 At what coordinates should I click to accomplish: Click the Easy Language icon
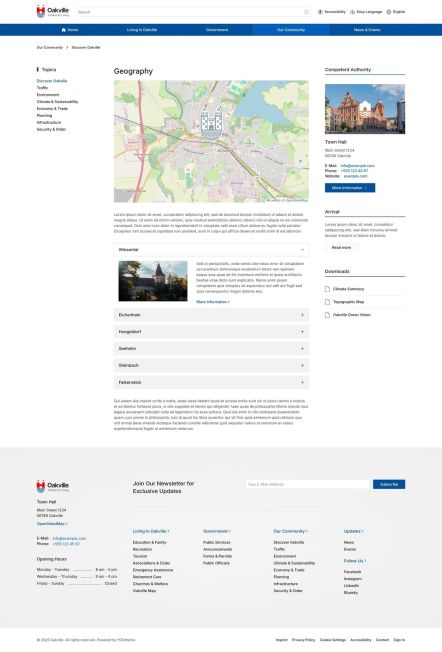pyautogui.click(x=353, y=12)
